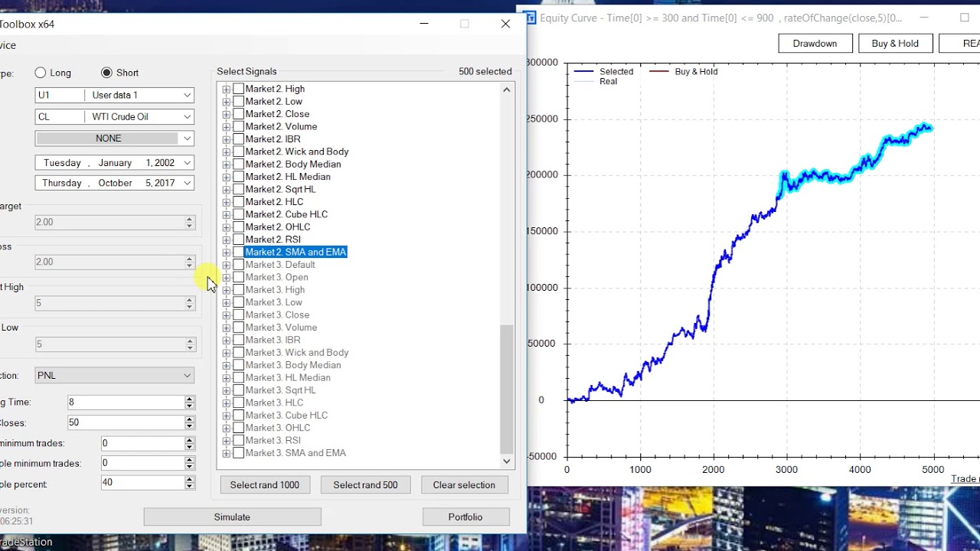
Task: Select Market 2. Wick and Body item
Action: [296, 152]
